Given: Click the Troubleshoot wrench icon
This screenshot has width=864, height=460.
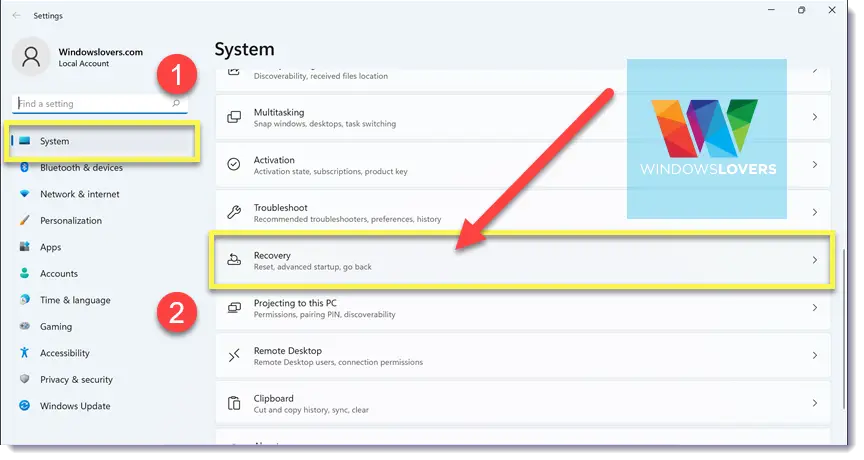Looking at the screenshot, I should point(234,212).
